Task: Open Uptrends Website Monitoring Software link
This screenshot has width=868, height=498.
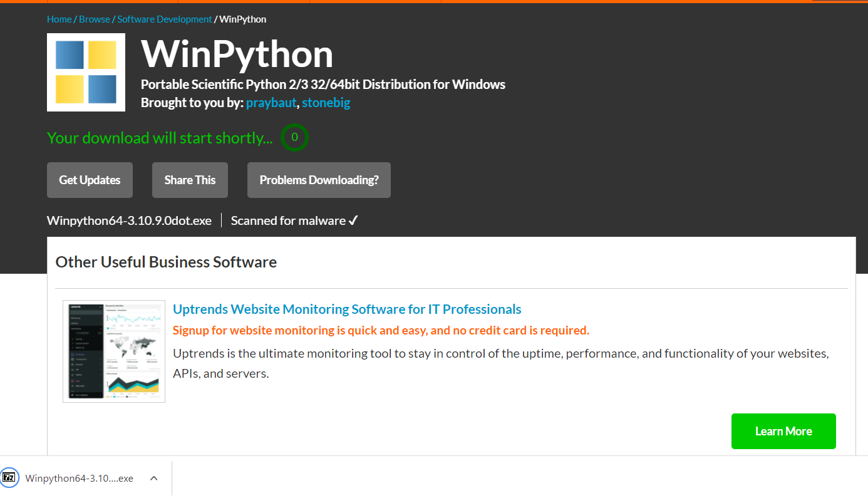Action: pyautogui.click(x=347, y=309)
